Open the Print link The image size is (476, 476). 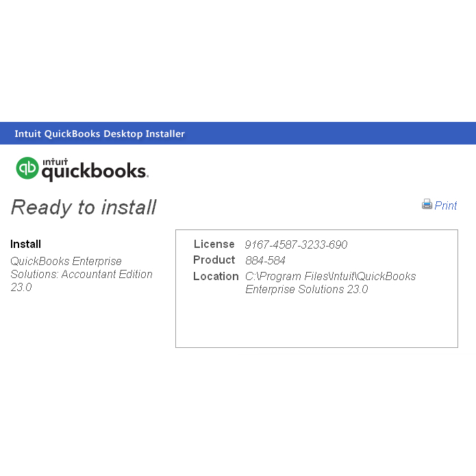click(x=445, y=205)
